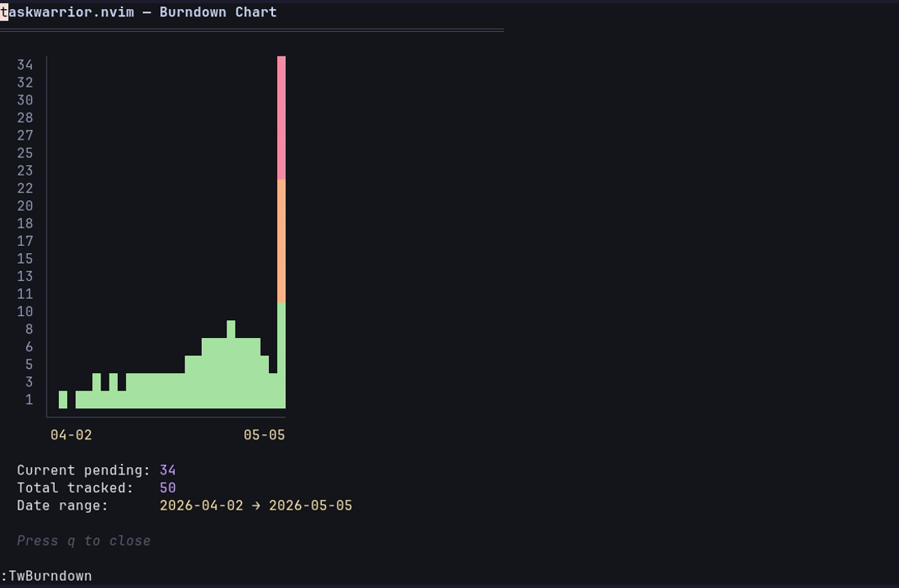Select the y-axis label 28
The width and height of the screenshot is (899, 588).
[25, 118]
